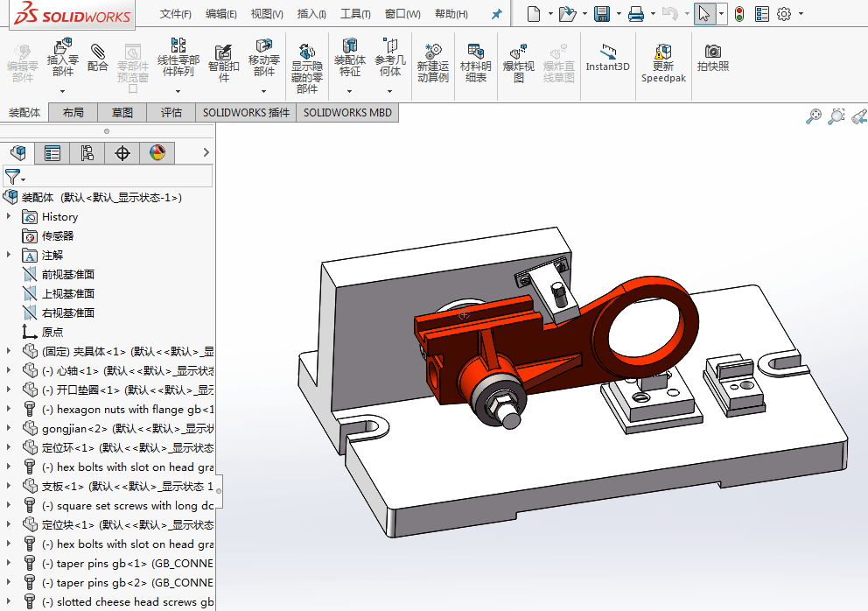The width and height of the screenshot is (868, 611).
Task: Select 原点 origin in tree
Action: coord(52,332)
